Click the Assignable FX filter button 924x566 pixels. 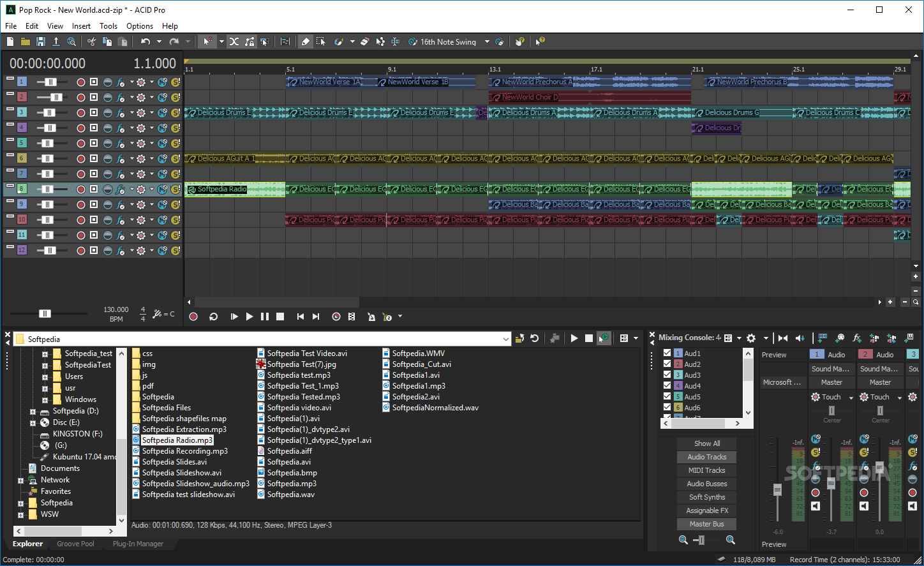click(707, 510)
